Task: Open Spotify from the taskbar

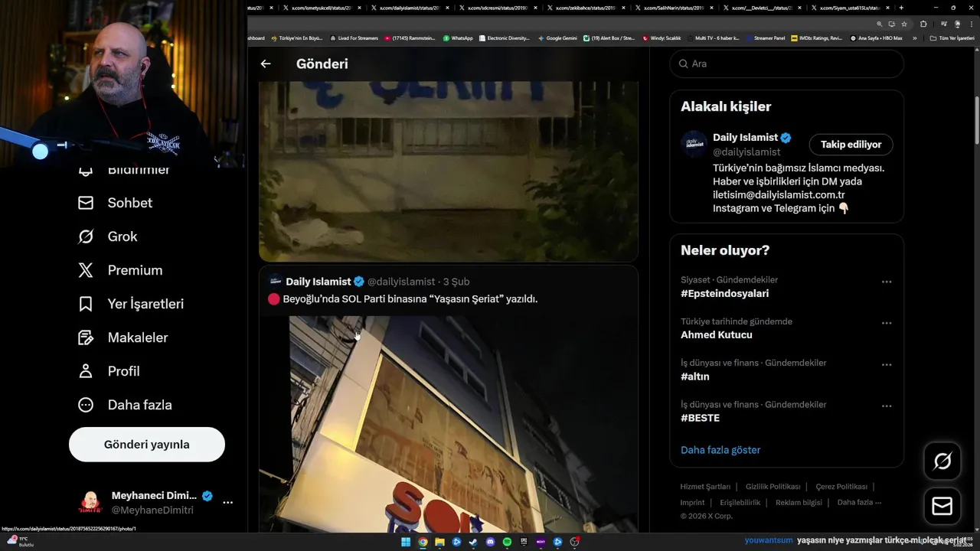Action: point(507,542)
